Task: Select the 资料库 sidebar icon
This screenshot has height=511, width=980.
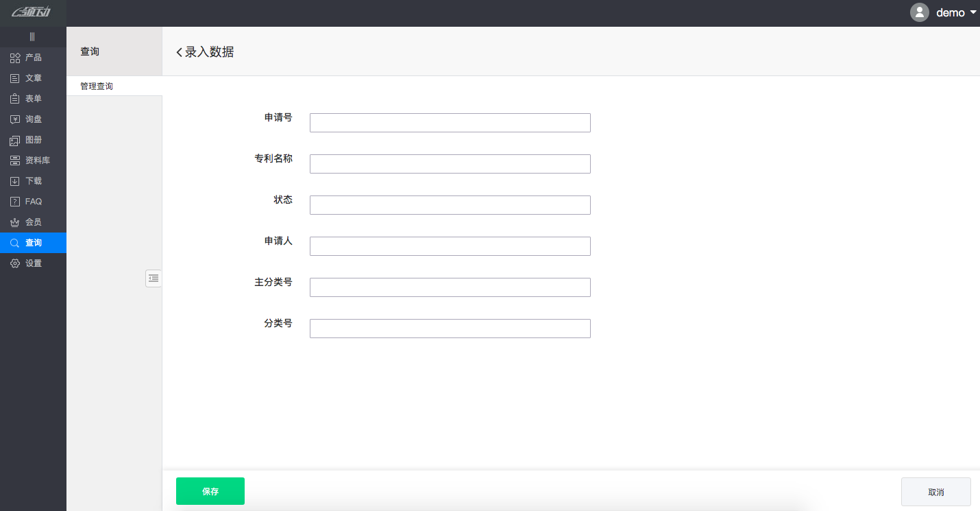Action: tap(14, 160)
